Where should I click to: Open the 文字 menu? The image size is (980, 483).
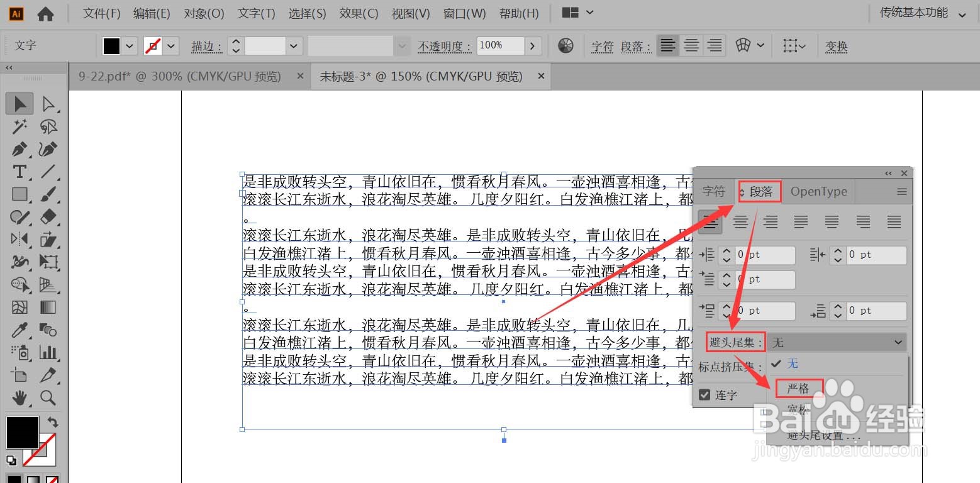pyautogui.click(x=255, y=13)
